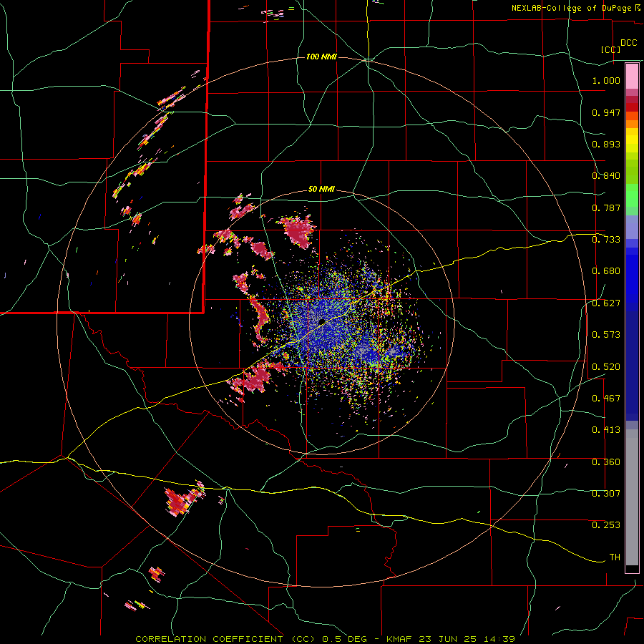Click the TH label at legend bottom

click(x=615, y=557)
